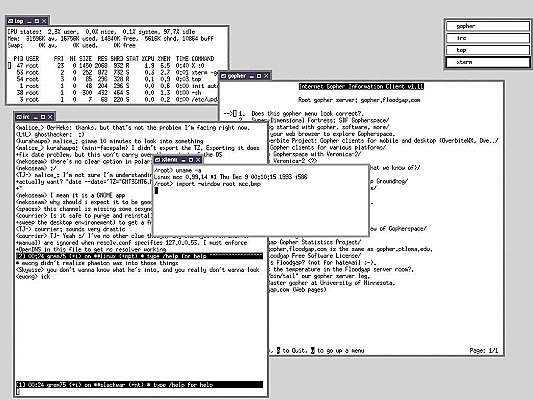The width and height of the screenshot is (533, 400).
Task: Maximize the xterm window
Action: (191, 160)
